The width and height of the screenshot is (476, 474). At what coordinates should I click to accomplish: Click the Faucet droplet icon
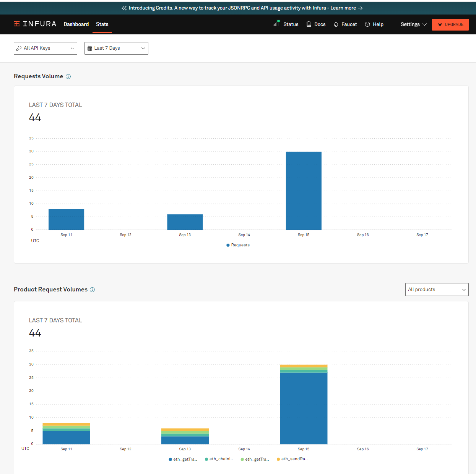pyautogui.click(x=336, y=24)
